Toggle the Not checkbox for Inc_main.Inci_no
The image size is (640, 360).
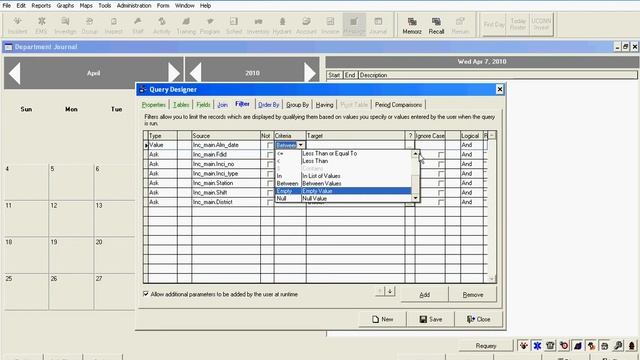[269, 164]
